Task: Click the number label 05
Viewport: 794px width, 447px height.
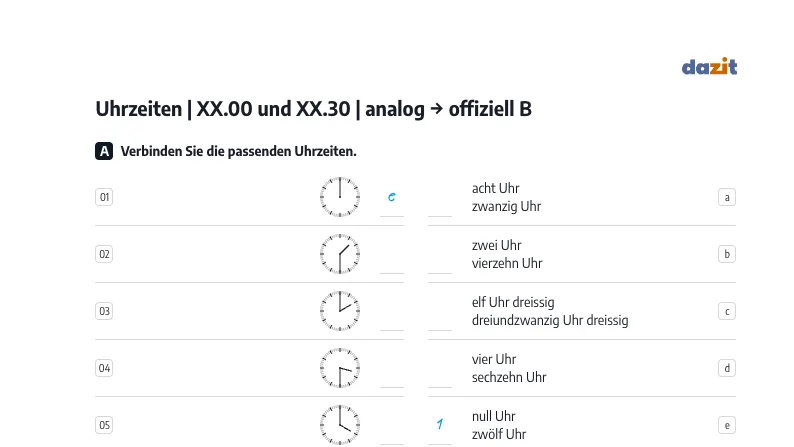Action: (x=104, y=425)
